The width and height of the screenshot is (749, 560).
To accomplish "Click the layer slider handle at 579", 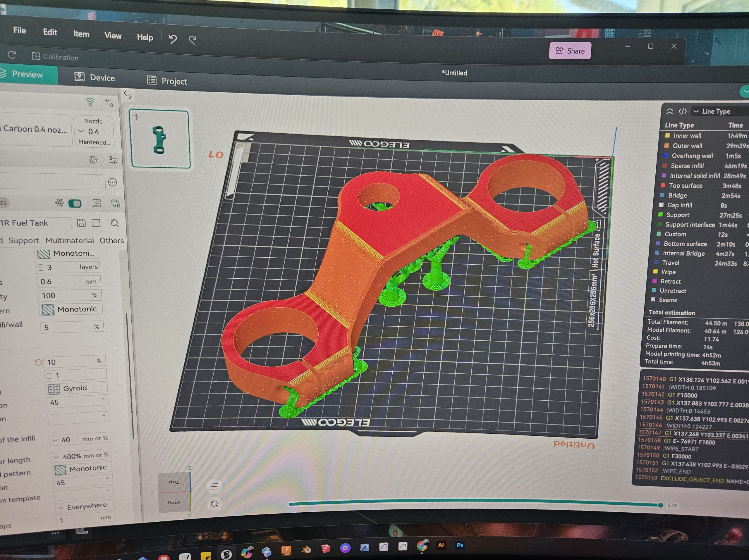I will coord(660,505).
